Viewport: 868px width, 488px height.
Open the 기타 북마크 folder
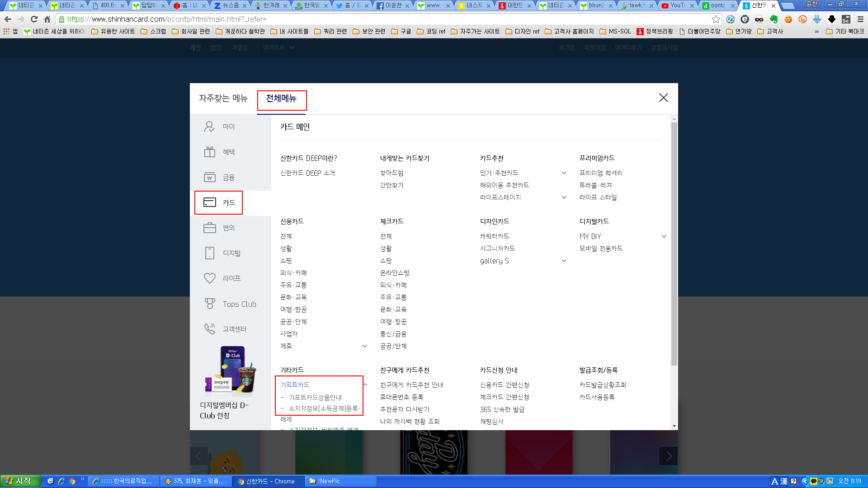pos(844,31)
